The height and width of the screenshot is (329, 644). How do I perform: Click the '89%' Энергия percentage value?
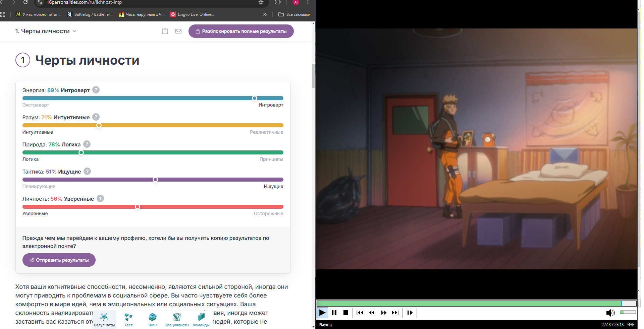53,90
